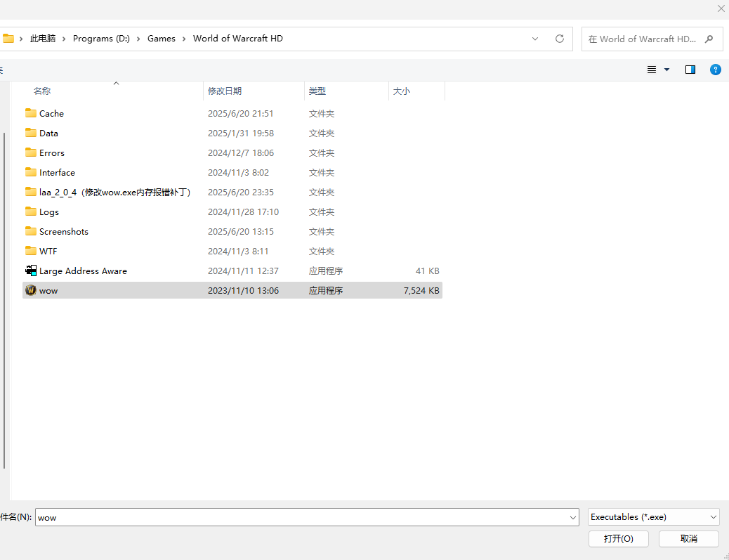The image size is (729, 560).
Task: Open the Executables (*.exe) file type dropdown
Action: coord(654,516)
